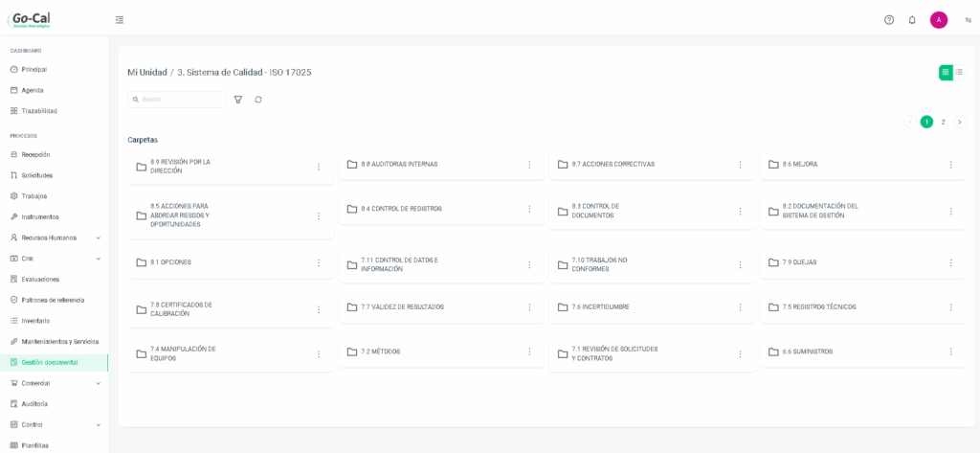Image resolution: width=980 pixels, height=453 pixels.
Task: Refresh the folder list
Action: [258, 100]
